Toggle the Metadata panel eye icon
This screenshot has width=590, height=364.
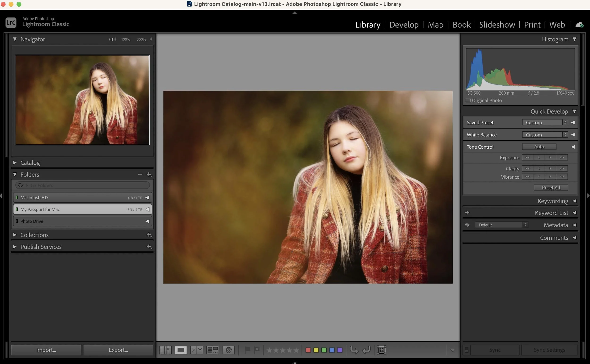[467, 225]
